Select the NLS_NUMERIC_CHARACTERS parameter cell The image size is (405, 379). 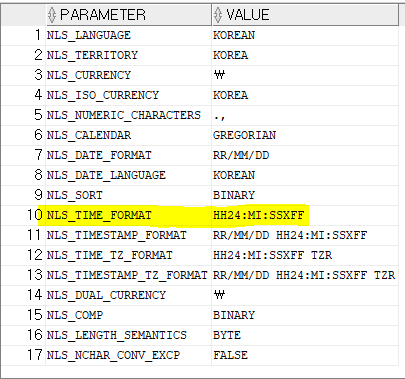click(129, 115)
